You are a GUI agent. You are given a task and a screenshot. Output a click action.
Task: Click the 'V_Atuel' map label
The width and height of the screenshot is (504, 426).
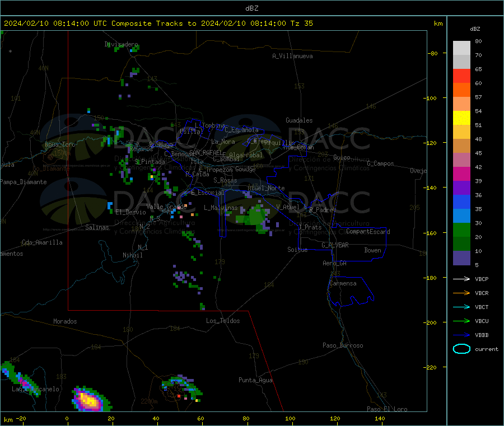[288, 207]
